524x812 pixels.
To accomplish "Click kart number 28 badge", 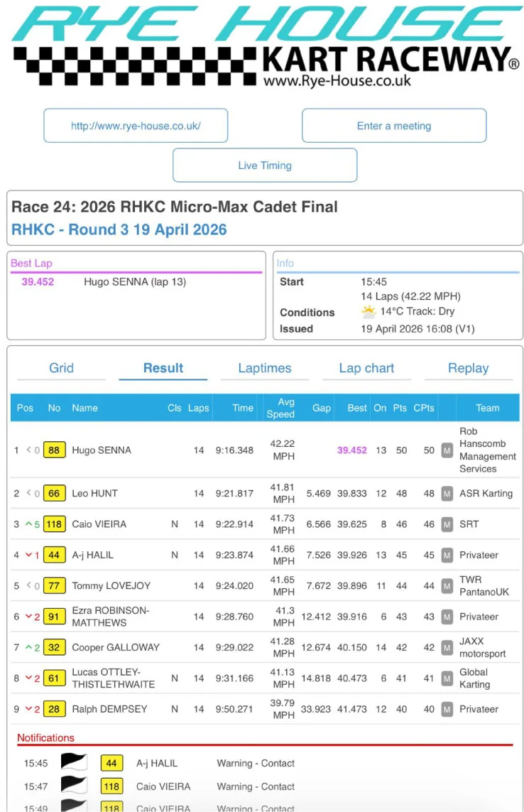I will [55, 709].
